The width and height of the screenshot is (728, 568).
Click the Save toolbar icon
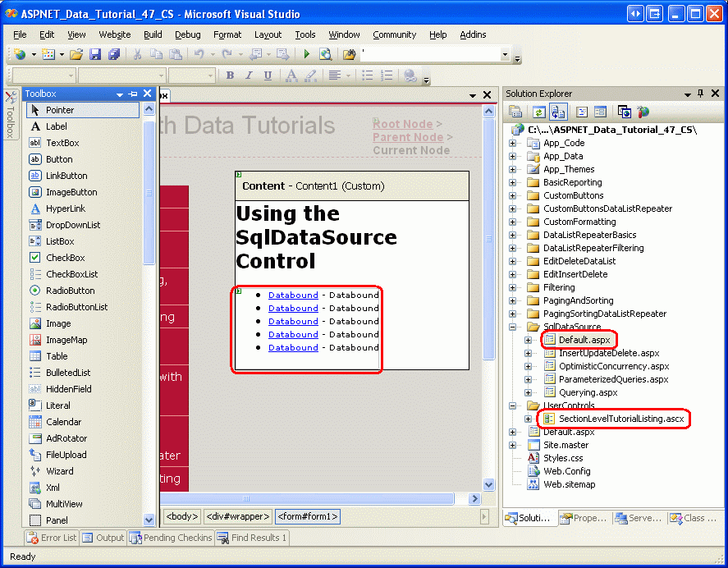pyautogui.click(x=94, y=54)
